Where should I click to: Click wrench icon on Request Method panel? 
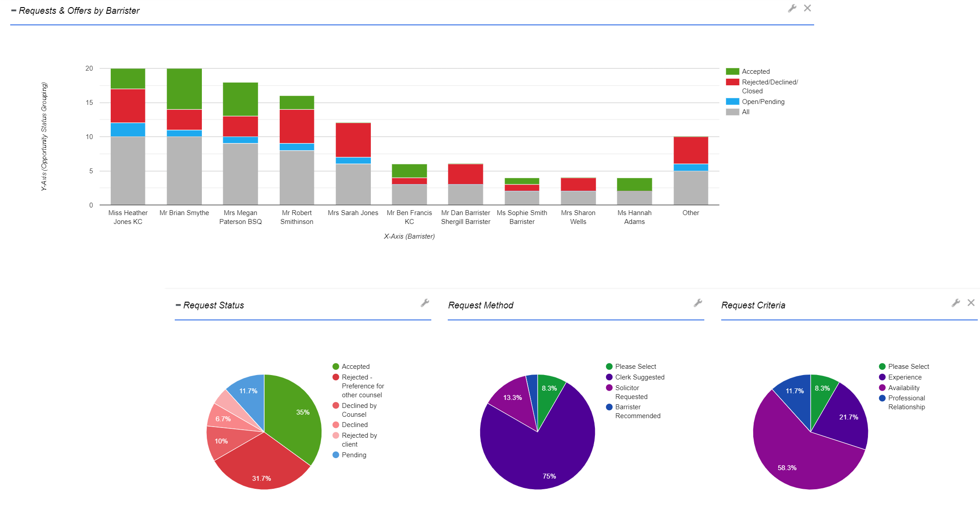click(698, 303)
